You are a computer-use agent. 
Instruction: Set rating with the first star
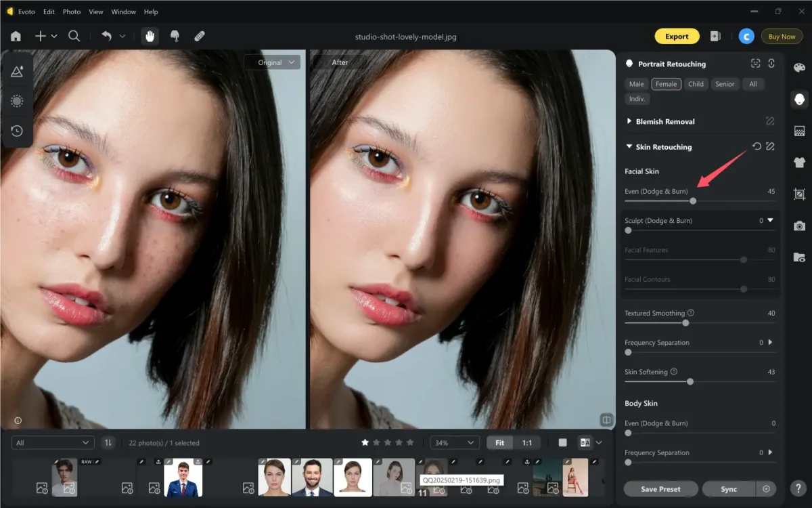point(365,442)
